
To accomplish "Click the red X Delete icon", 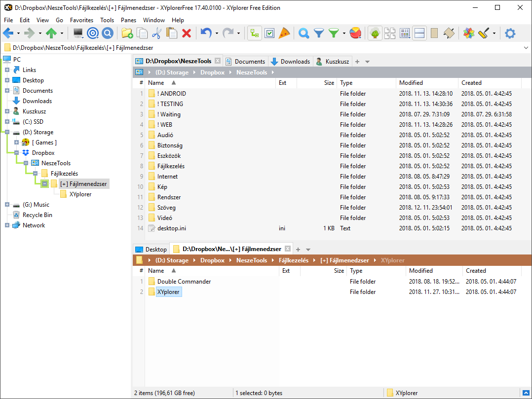I will coord(186,33).
